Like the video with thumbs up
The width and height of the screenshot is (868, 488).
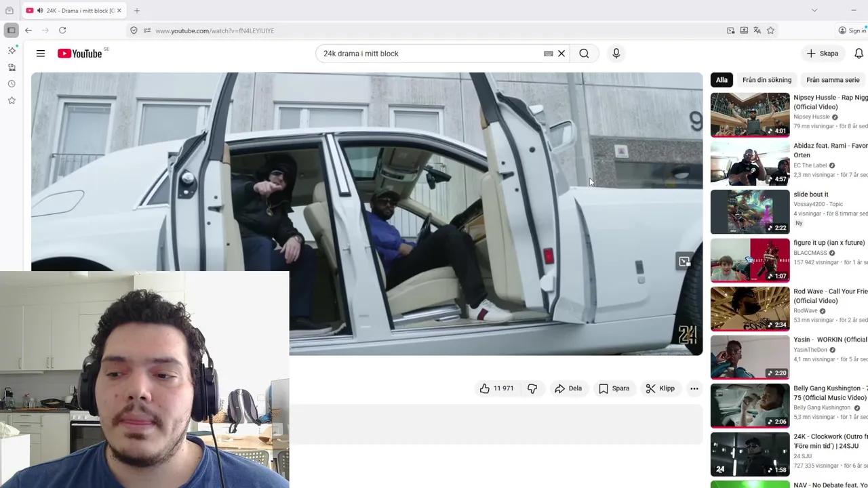coord(497,388)
